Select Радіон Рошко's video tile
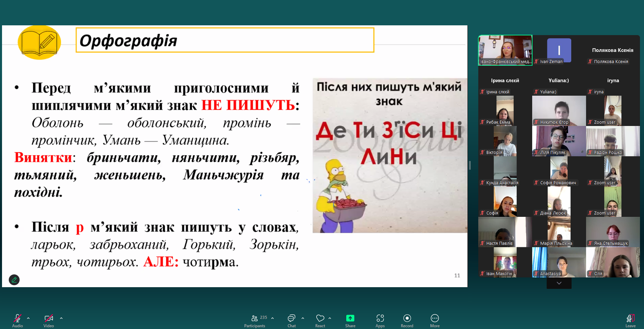Viewport: 644px width, 329px height. coord(613,141)
